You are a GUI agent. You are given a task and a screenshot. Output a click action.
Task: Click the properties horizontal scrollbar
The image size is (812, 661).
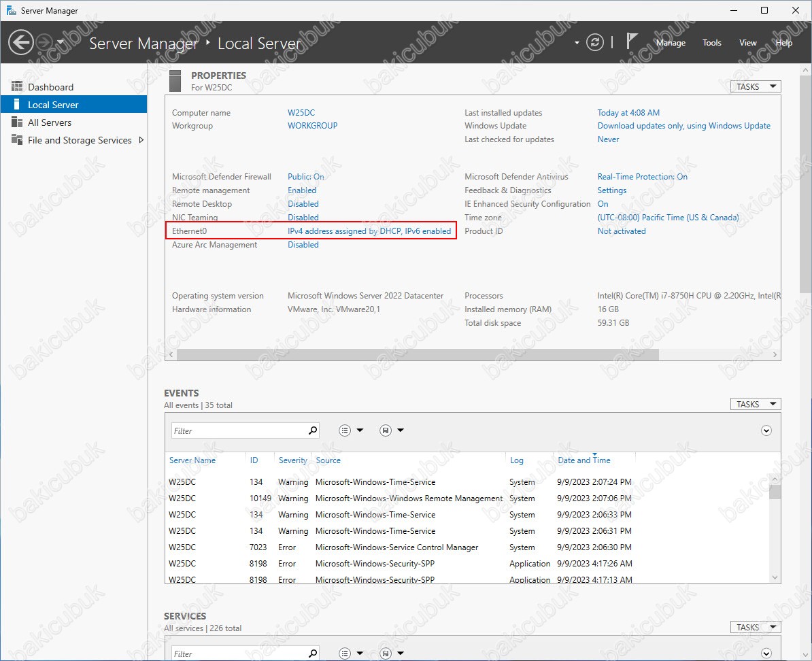pyautogui.click(x=418, y=354)
